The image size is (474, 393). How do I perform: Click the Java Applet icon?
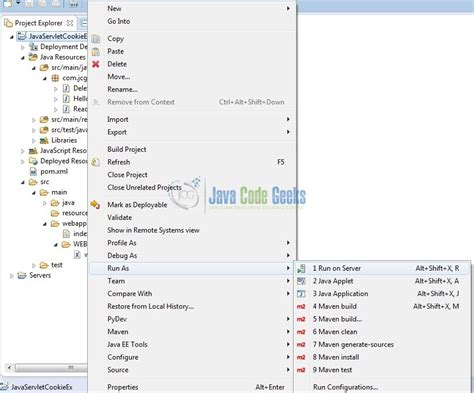click(301, 281)
